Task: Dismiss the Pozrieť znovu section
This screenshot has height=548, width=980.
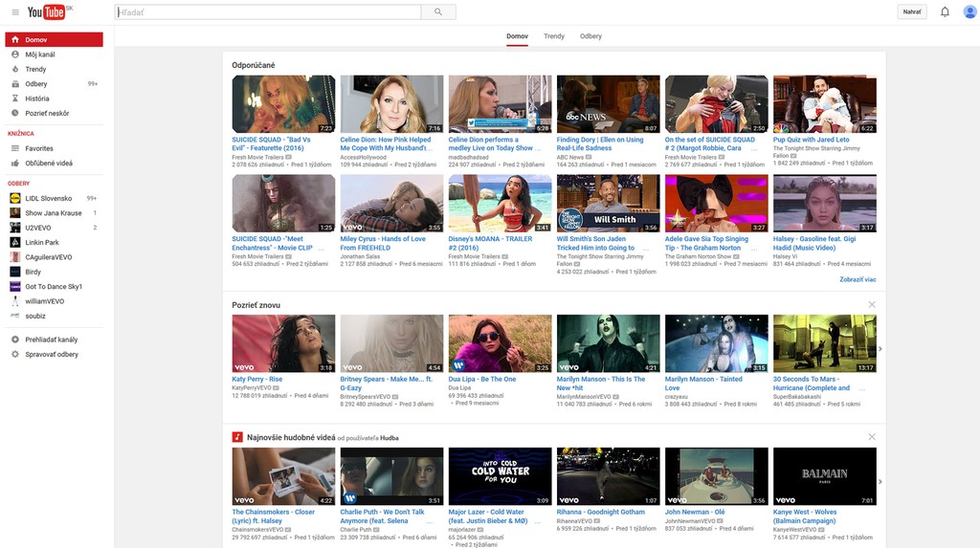Action: (x=871, y=304)
